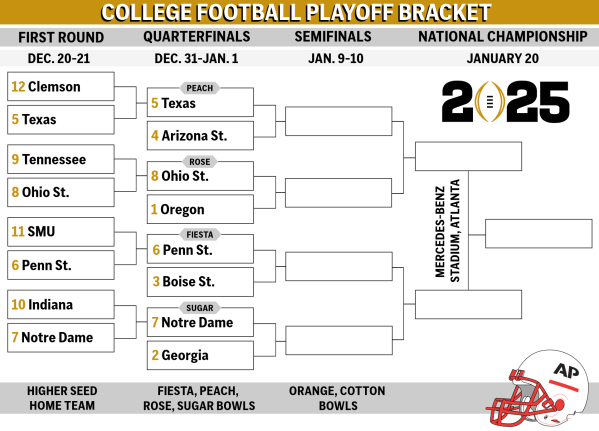This screenshot has height=431, width=599.
Task: Click the empty national champion box
Action: point(539,233)
